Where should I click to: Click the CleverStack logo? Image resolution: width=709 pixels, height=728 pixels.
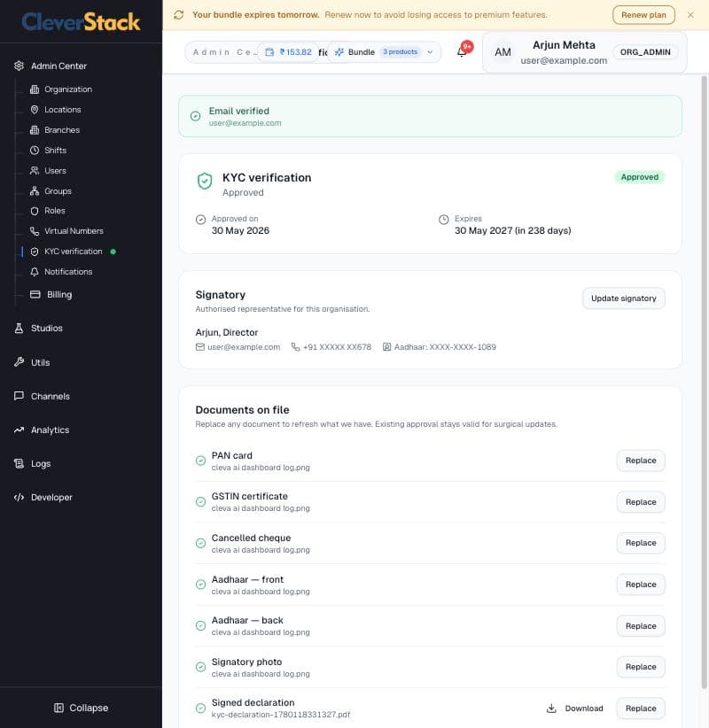(x=81, y=21)
